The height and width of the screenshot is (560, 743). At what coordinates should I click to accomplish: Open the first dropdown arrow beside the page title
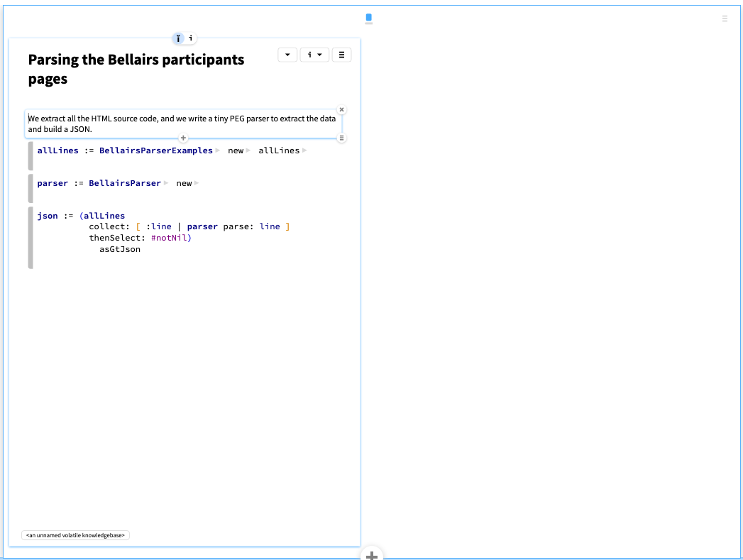287,55
